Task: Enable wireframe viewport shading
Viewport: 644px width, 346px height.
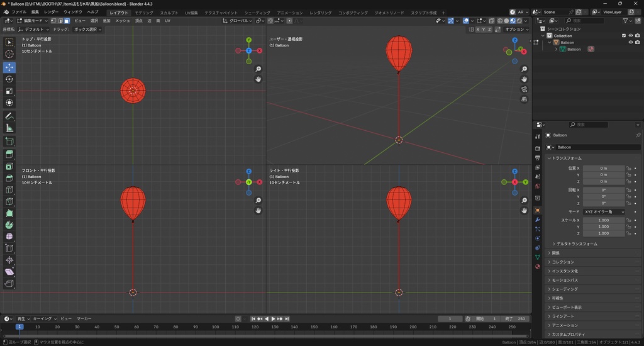Action: tap(500, 21)
